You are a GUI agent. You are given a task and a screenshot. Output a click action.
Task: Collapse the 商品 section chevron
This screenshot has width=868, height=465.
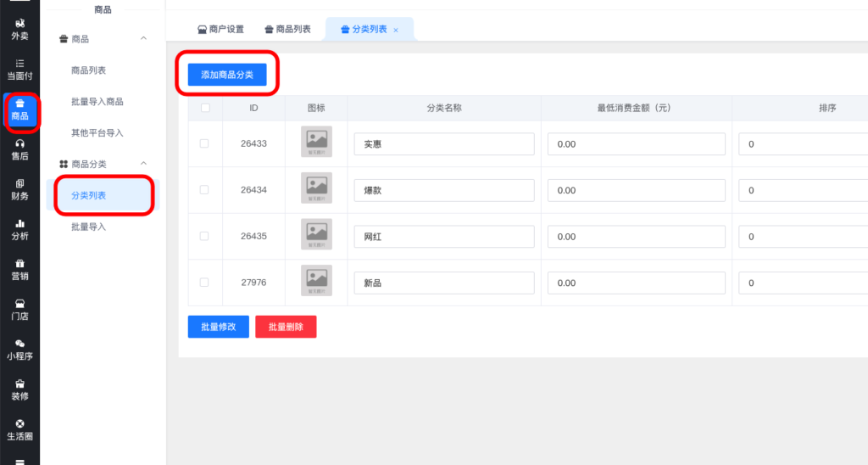pos(143,38)
